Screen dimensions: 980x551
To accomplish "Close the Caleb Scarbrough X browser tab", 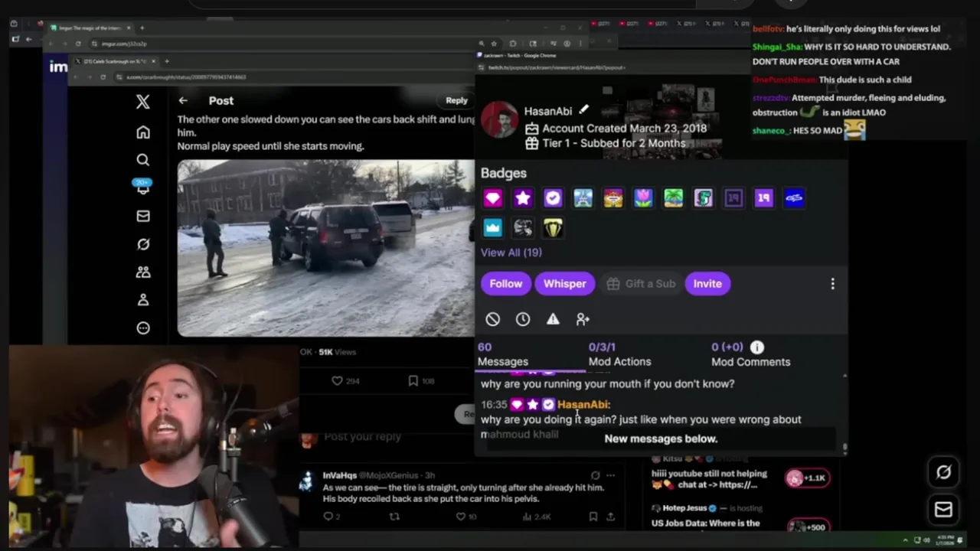I will coord(155,60).
